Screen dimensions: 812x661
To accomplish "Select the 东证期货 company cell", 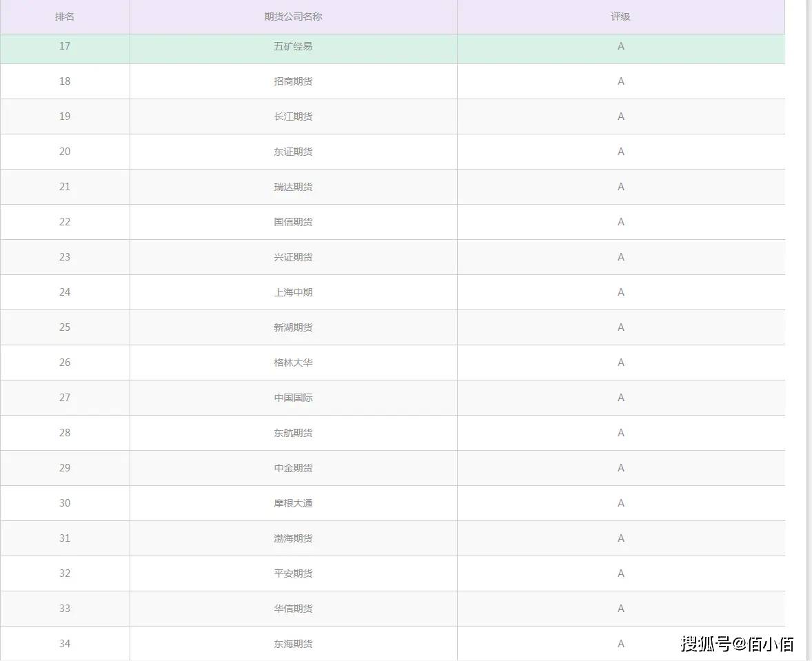I will [x=293, y=152].
